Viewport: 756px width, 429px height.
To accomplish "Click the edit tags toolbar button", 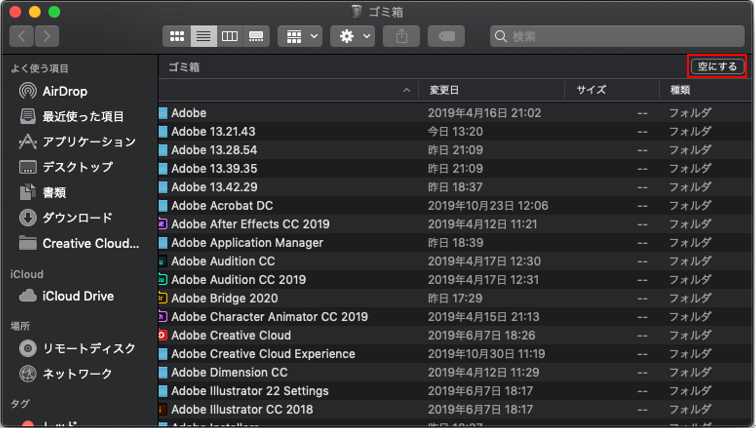I will coord(446,36).
